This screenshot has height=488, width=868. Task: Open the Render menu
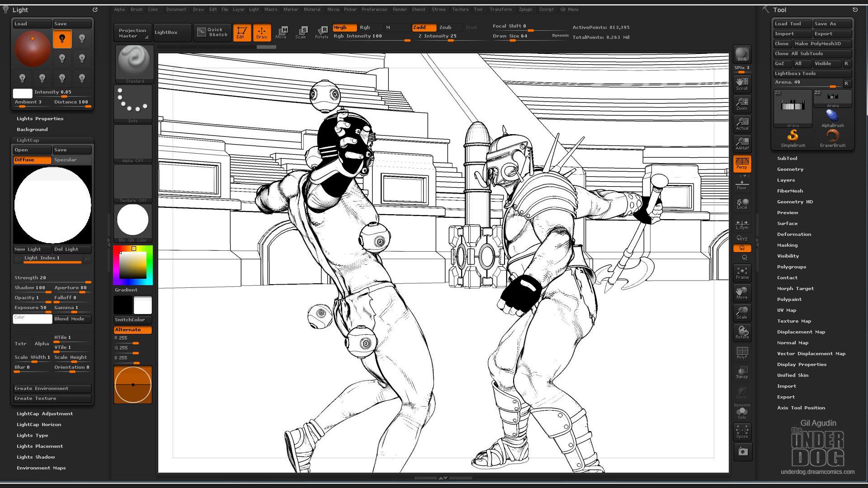[x=400, y=9]
